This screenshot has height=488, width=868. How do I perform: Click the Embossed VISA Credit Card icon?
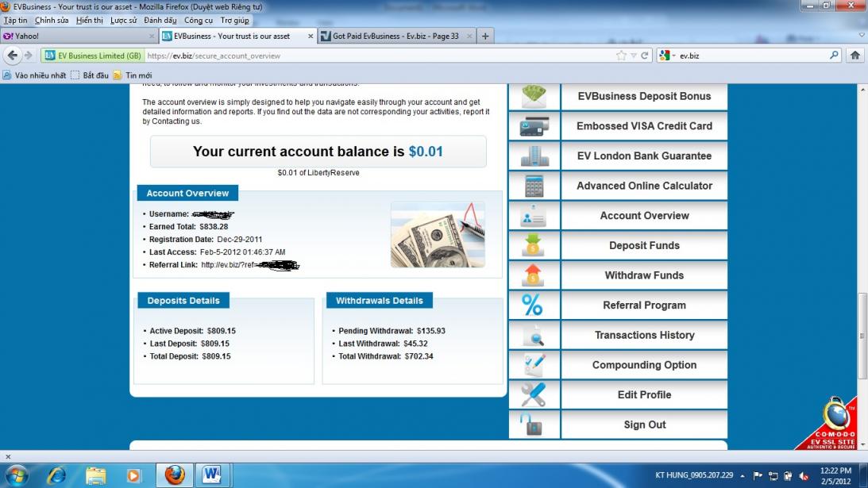click(x=534, y=126)
